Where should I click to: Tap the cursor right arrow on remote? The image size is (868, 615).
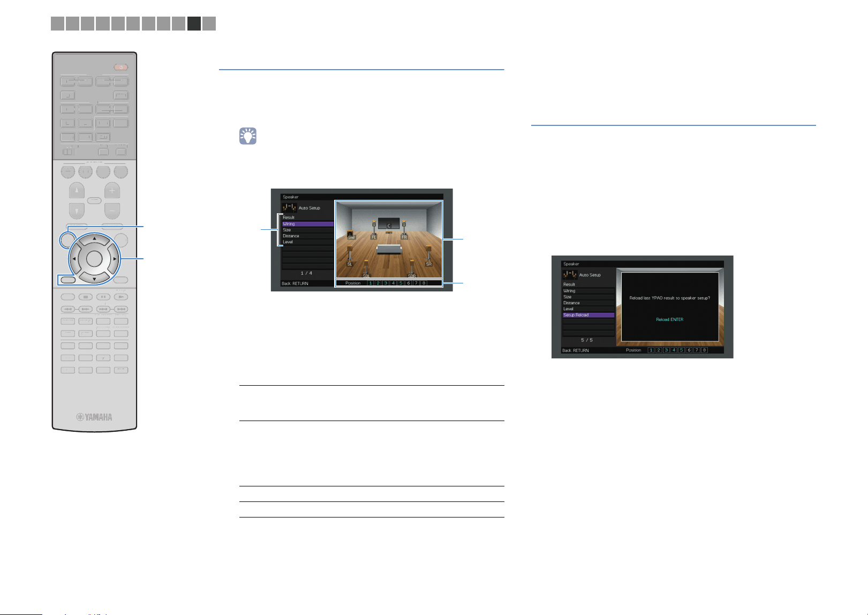pos(115,259)
